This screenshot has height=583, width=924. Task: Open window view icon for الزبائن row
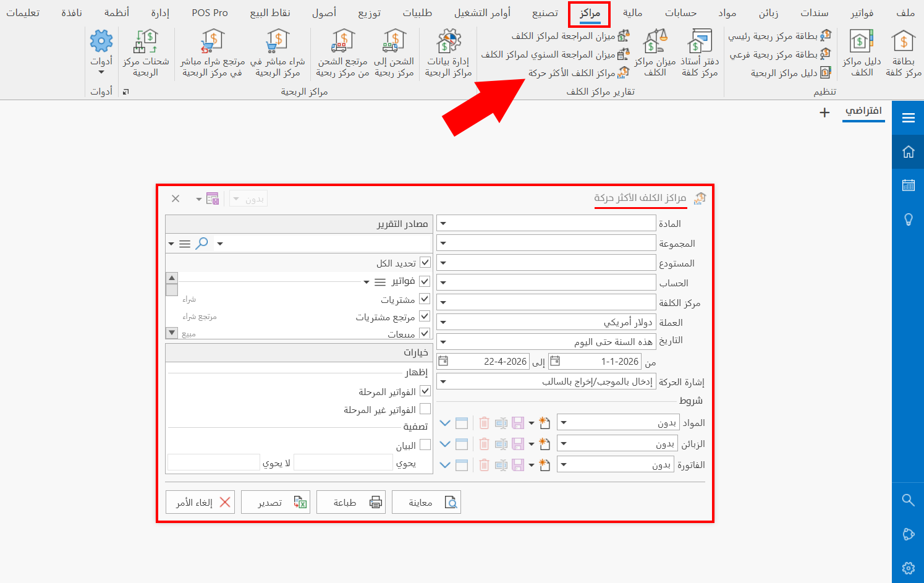462,444
